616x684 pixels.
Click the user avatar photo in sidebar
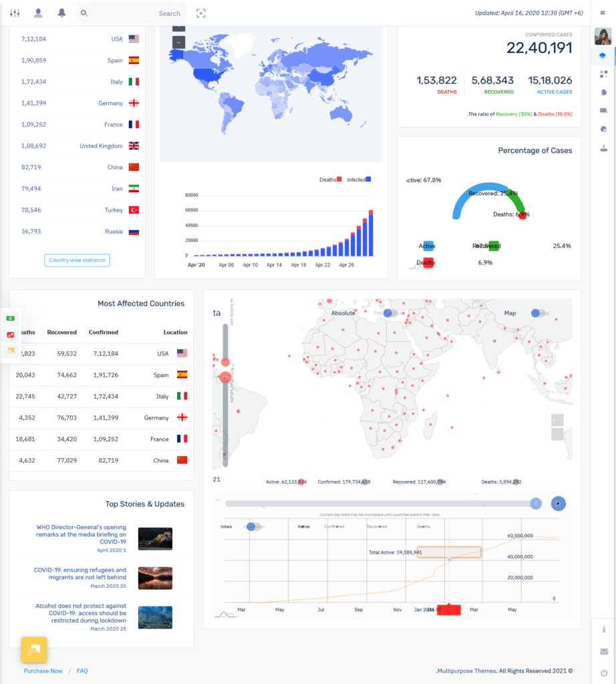(x=603, y=36)
